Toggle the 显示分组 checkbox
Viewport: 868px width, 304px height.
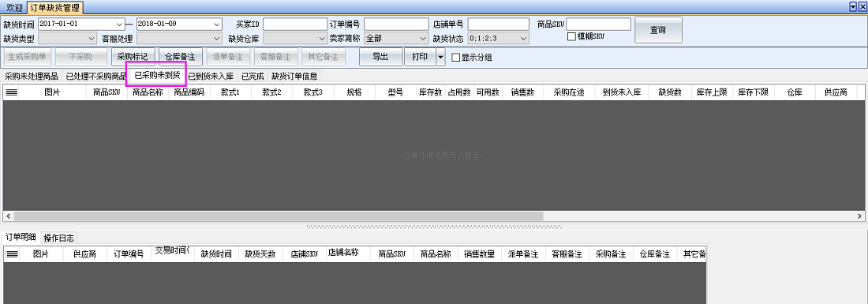[x=456, y=58]
